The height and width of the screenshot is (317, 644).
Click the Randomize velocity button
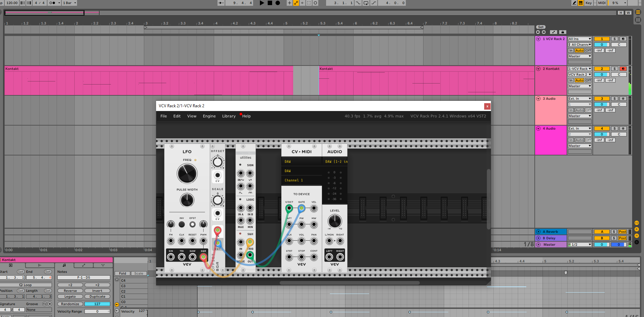click(70, 304)
